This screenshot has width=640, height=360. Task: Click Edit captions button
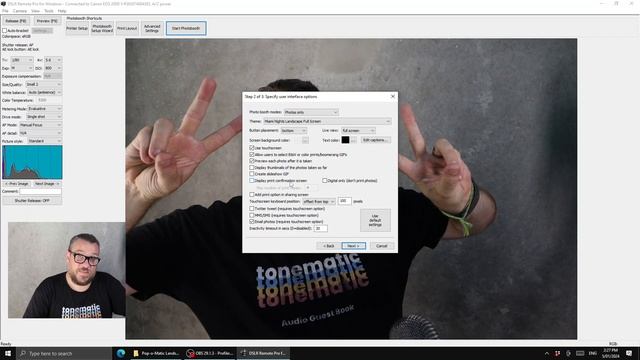click(376, 140)
